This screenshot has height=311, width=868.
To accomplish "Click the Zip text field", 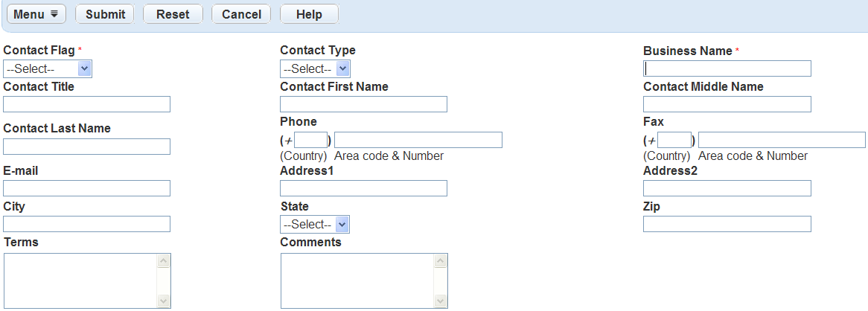I will click(x=727, y=224).
